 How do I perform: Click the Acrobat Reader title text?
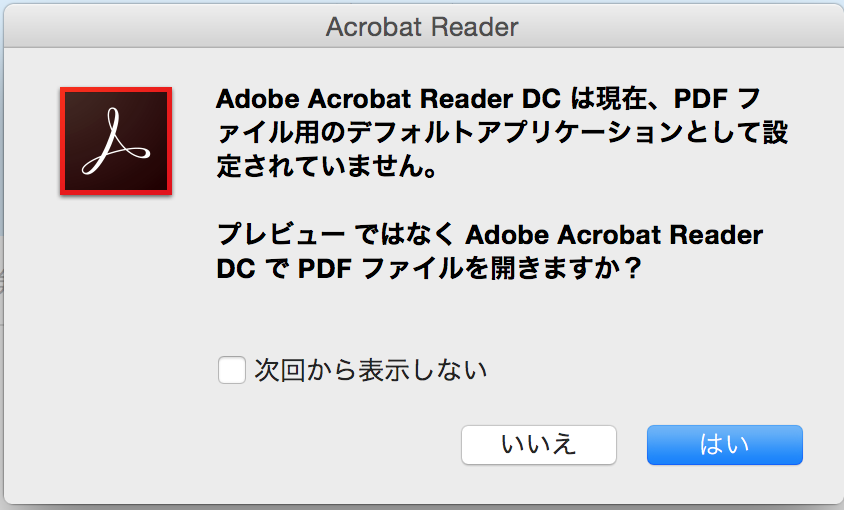[x=422, y=26]
